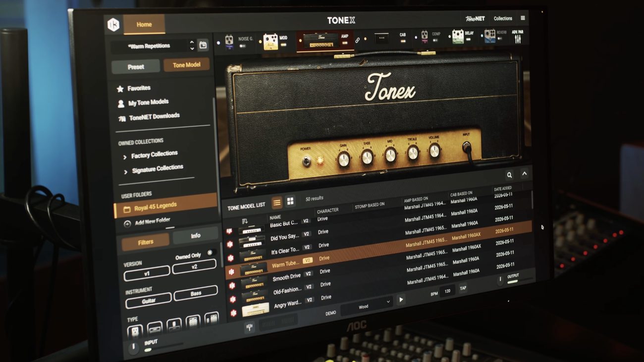Collapse the tone model list with the chevron
This screenshot has height=362, width=644.
(x=524, y=173)
